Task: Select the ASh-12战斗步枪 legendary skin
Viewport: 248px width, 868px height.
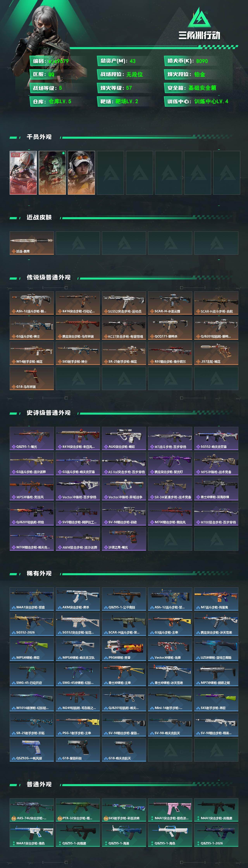Action: [32, 303]
